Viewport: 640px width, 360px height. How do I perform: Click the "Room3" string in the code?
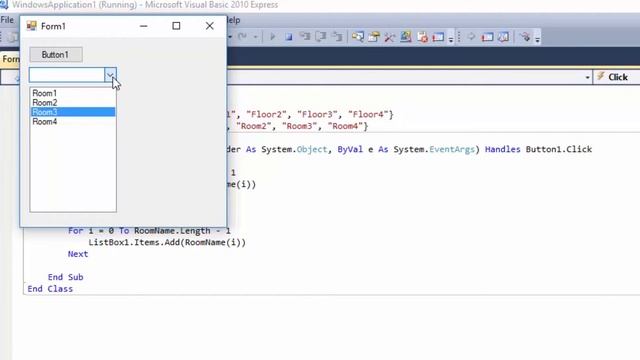[x=300, y=126]
